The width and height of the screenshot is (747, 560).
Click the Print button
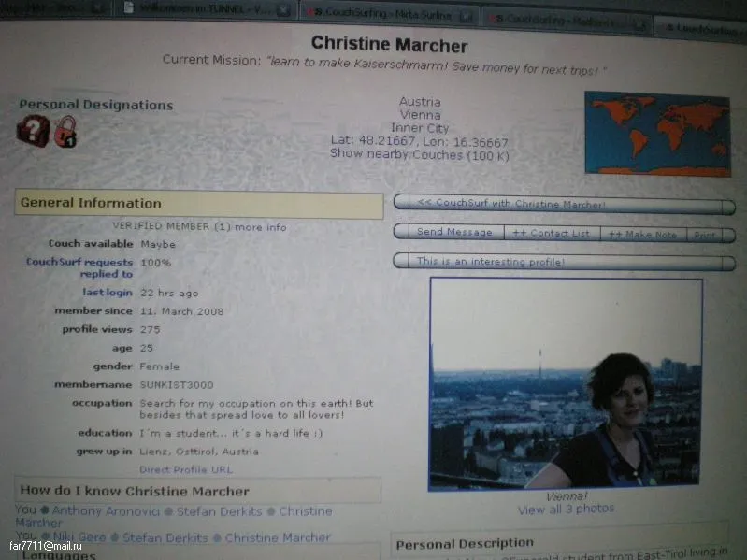pyautogui.click(x=704, y=236)
